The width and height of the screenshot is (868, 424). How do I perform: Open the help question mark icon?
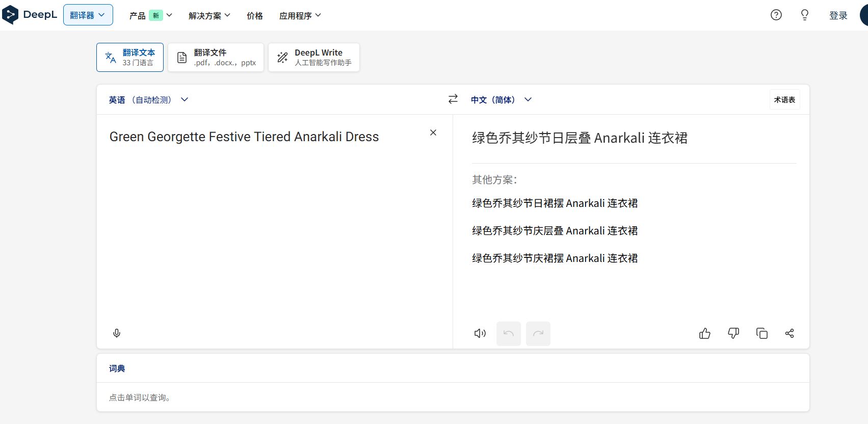[776, 15]
